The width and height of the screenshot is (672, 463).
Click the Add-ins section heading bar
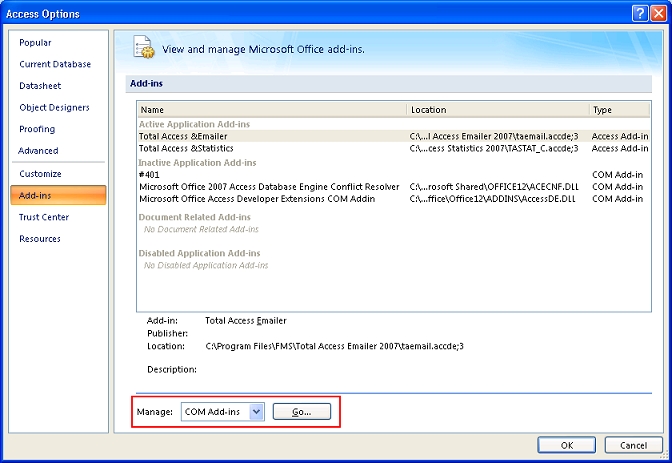(389, 84)
